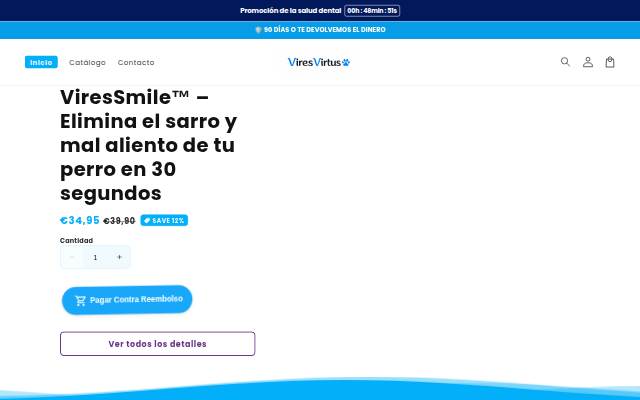Click the shield icon in the guarantee banner
This screenshot has height=400, width=640.
click(258, 30)
